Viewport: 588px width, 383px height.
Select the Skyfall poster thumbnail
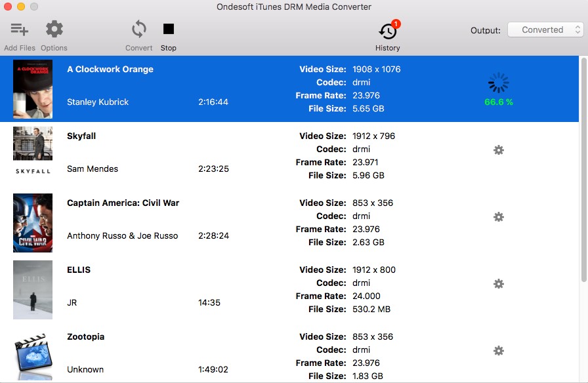pyautogui.click(x=33, y=151)
